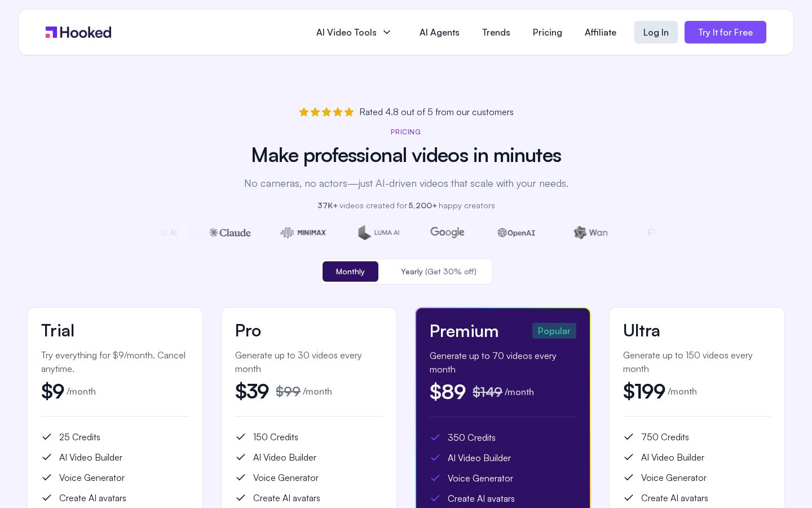Viewport: 812px width, 508px height.
Task: Click checkmark beside 25 Credits
Action: [x=47, y=437]
